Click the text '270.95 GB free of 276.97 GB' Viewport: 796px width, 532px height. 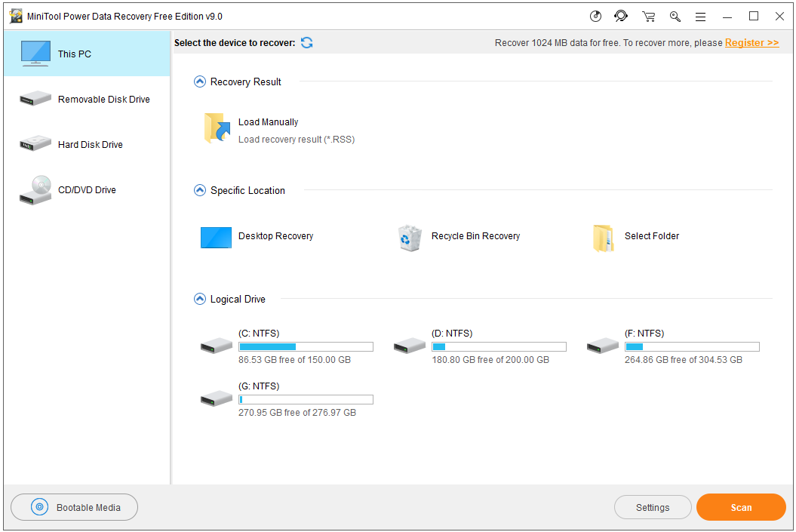297,413
